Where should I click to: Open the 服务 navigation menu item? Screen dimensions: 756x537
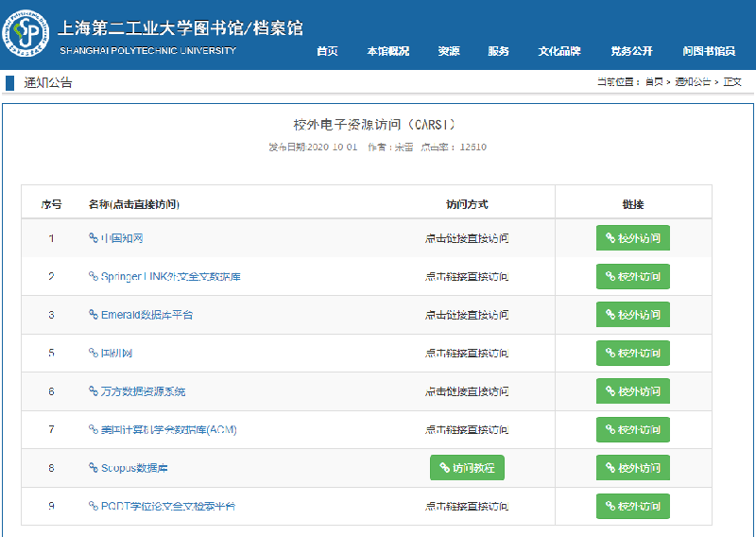[x=499, y=51]
